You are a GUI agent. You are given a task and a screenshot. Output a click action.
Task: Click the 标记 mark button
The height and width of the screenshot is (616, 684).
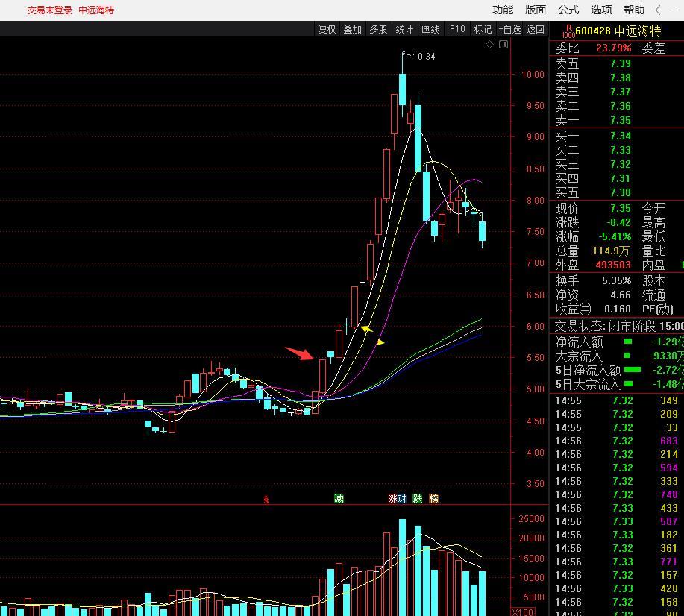(483, 29)
